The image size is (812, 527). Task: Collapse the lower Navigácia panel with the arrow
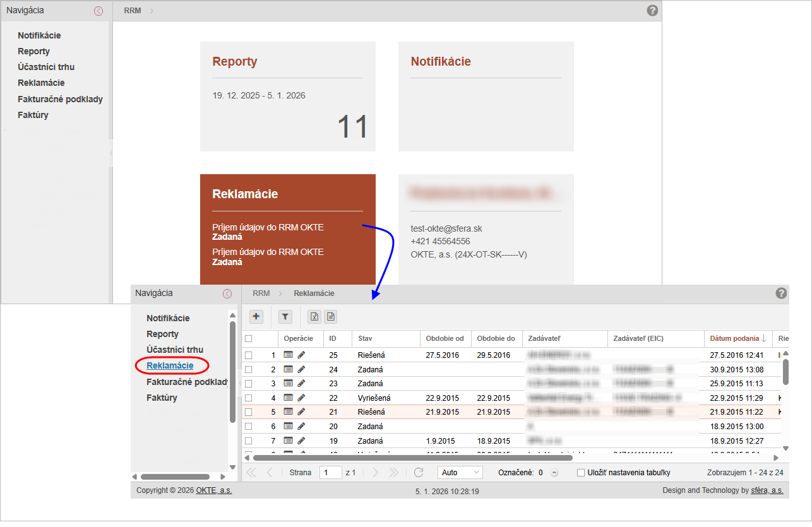click(x=227, y=293)
